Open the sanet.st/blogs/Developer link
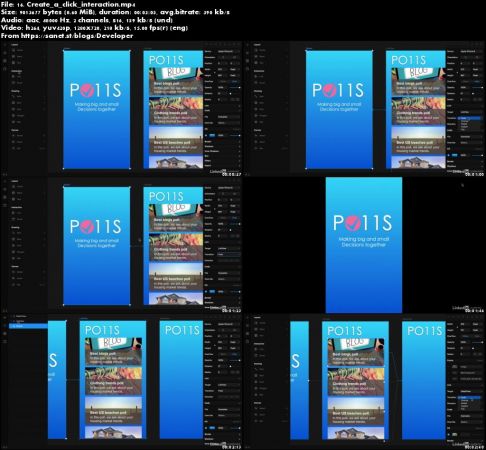486x450 pixels. [77, 36]
